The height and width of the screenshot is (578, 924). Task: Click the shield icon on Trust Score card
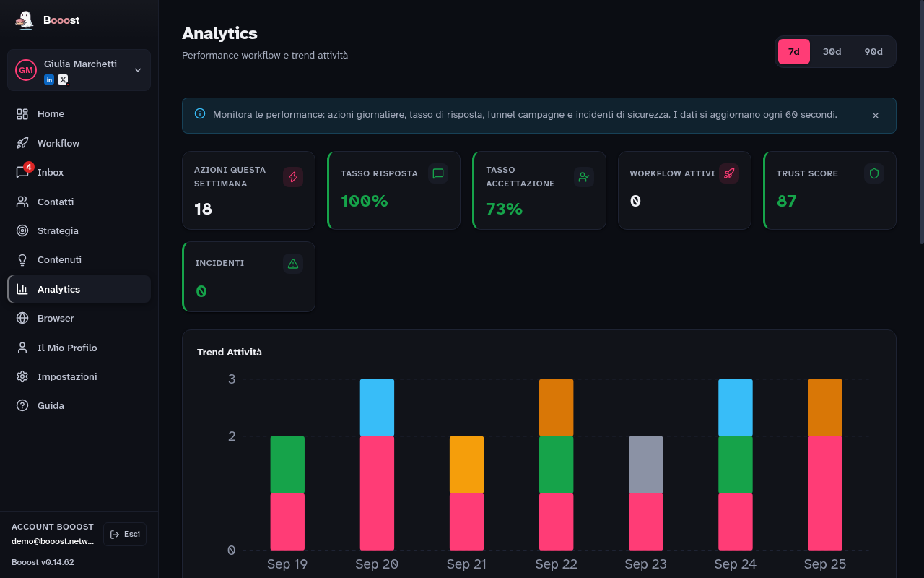click(x=874, y=173)
